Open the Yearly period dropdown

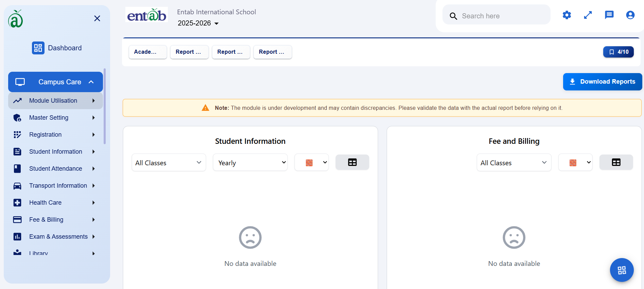[x=250, y=163]
